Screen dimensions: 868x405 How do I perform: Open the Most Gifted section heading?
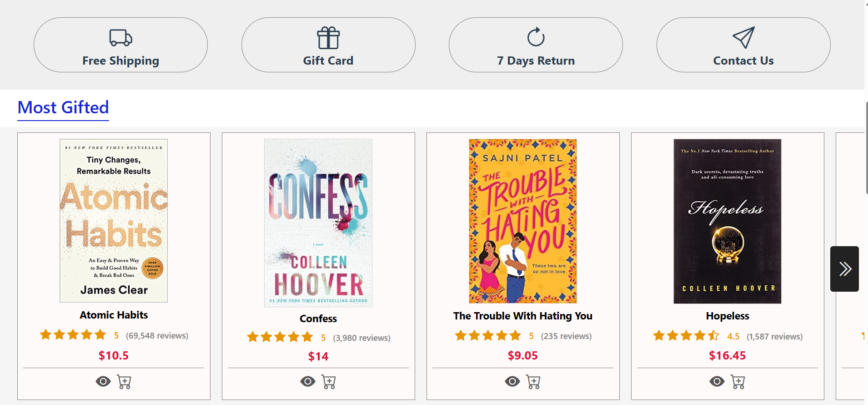[63, 108]
